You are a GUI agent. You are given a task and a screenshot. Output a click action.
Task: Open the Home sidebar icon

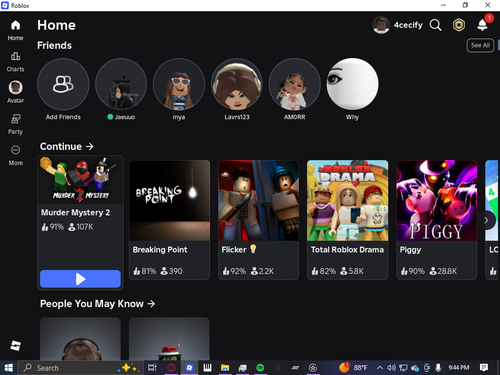tap(15, 25)
